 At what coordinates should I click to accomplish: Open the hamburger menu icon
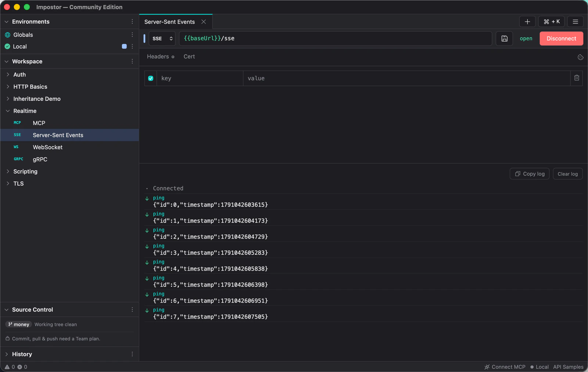[576, 22]
